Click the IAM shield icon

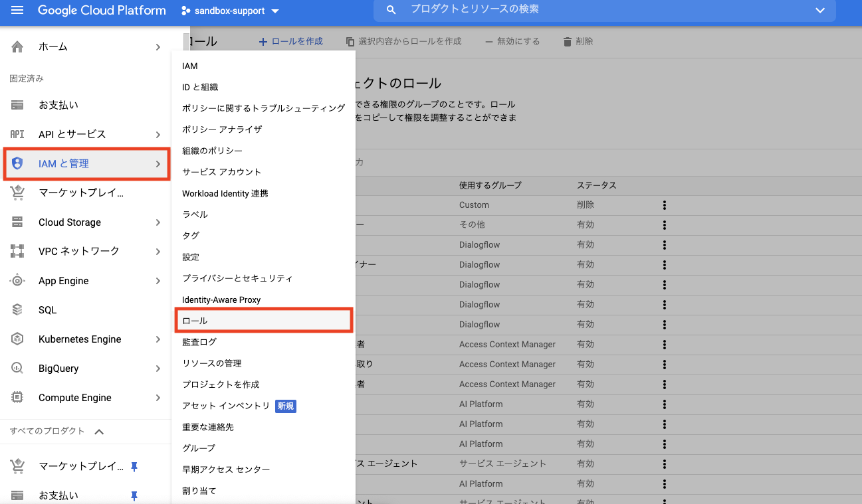[17, 163]
